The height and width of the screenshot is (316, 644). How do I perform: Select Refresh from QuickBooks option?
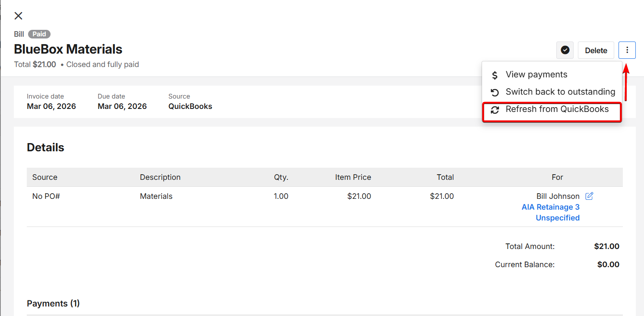click(557, 109)
